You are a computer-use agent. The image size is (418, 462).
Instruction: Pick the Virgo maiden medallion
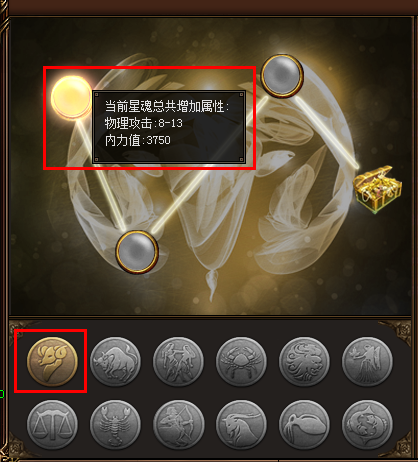(367, 361)
